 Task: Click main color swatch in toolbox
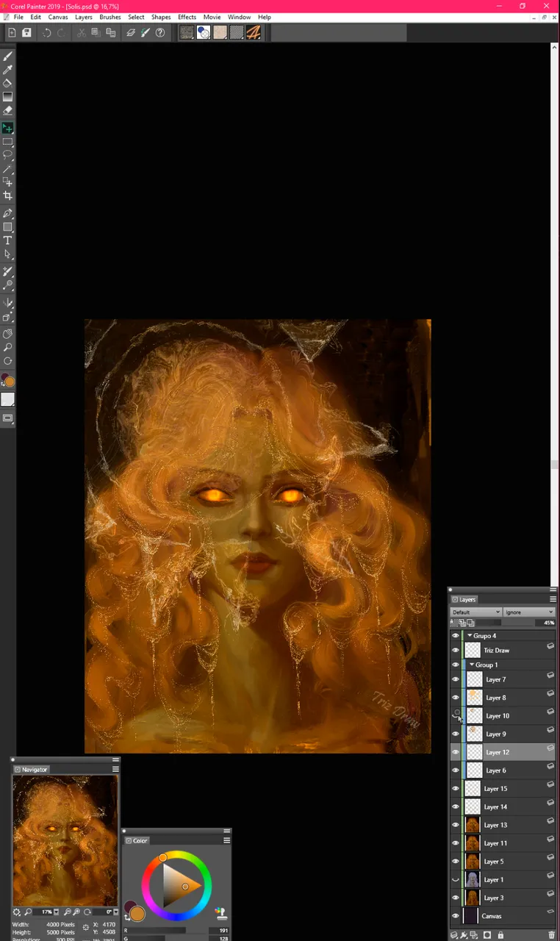pyautogui.click(x=10, y=382)
